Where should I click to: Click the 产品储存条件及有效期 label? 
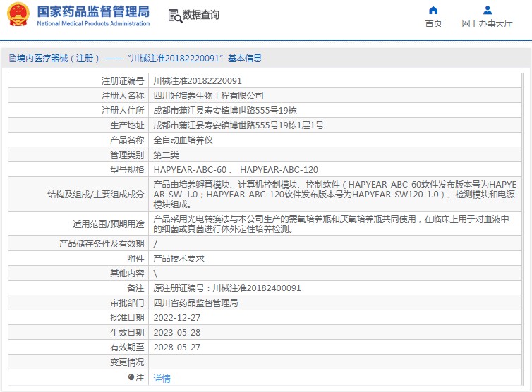pos(102,244)
